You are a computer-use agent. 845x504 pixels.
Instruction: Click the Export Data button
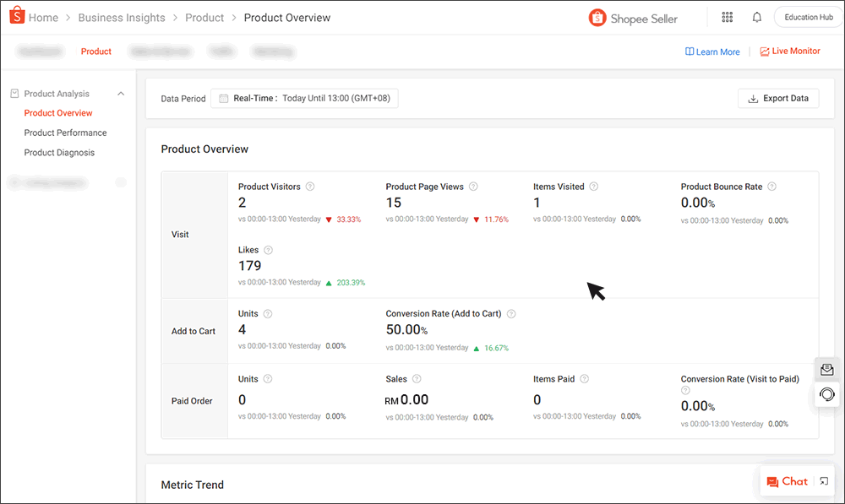pos(777,98)
